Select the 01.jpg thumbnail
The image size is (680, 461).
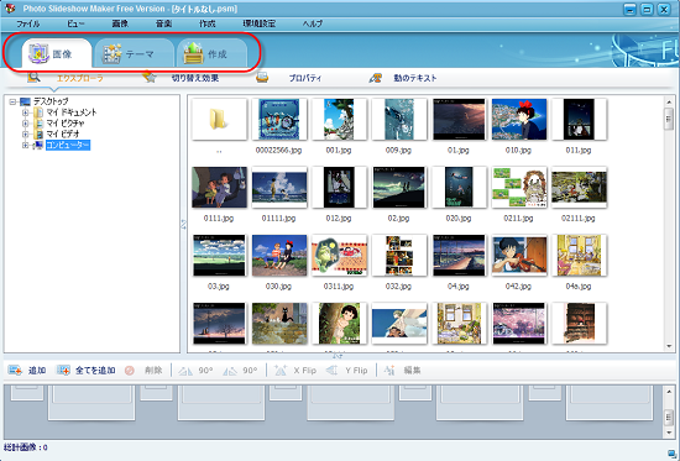459,119
